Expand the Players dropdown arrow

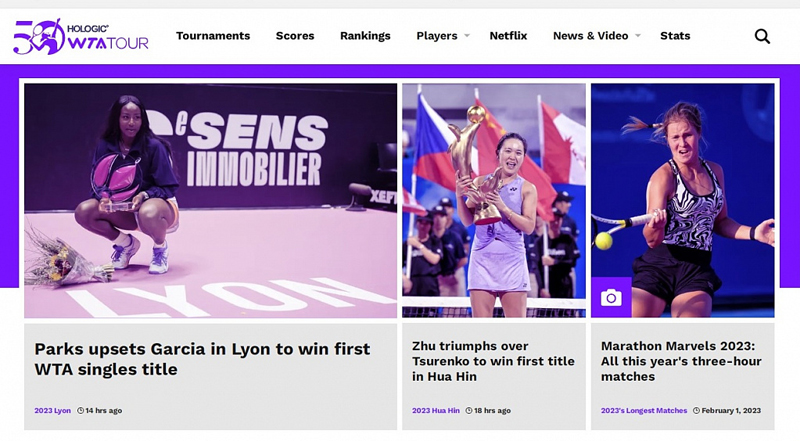tap(466, 36)
